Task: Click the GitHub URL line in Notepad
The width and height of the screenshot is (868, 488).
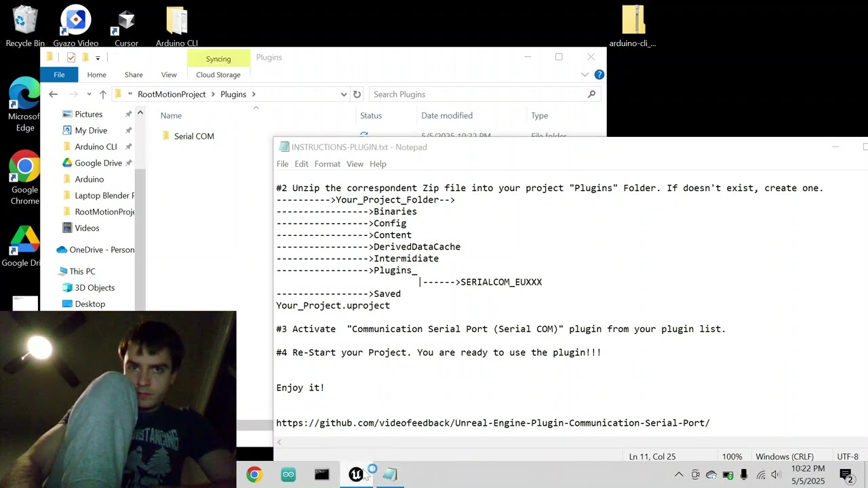Action: pyautogui.click(x=493, y=423)
